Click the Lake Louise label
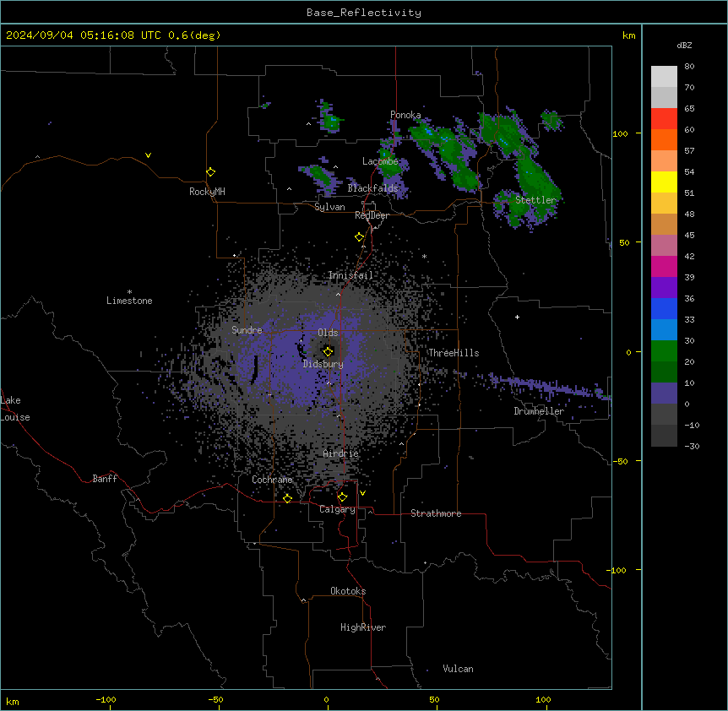 pyautogui.click(x=15, y=409)
